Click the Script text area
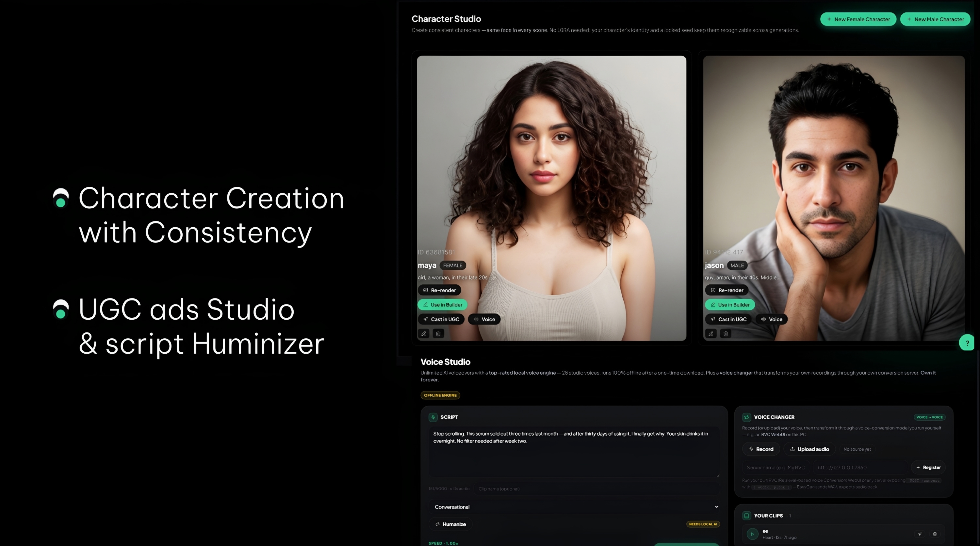Screen dimensions: 980x546 [574, 452]
